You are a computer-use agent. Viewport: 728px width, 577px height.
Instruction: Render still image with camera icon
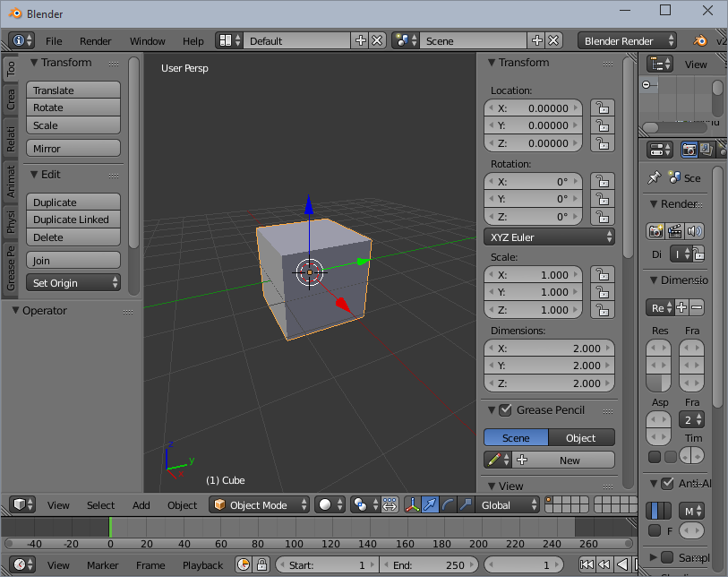656,231
